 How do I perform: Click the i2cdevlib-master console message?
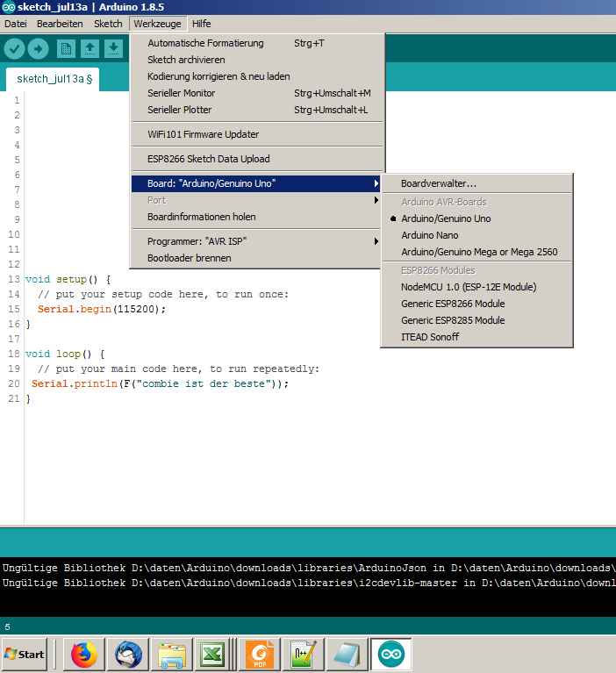(308, 583)
